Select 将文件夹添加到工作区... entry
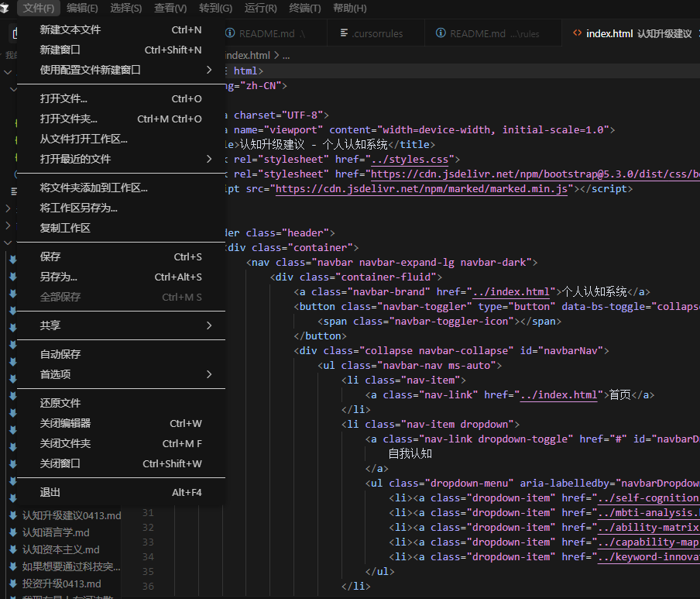 (121, 188)
